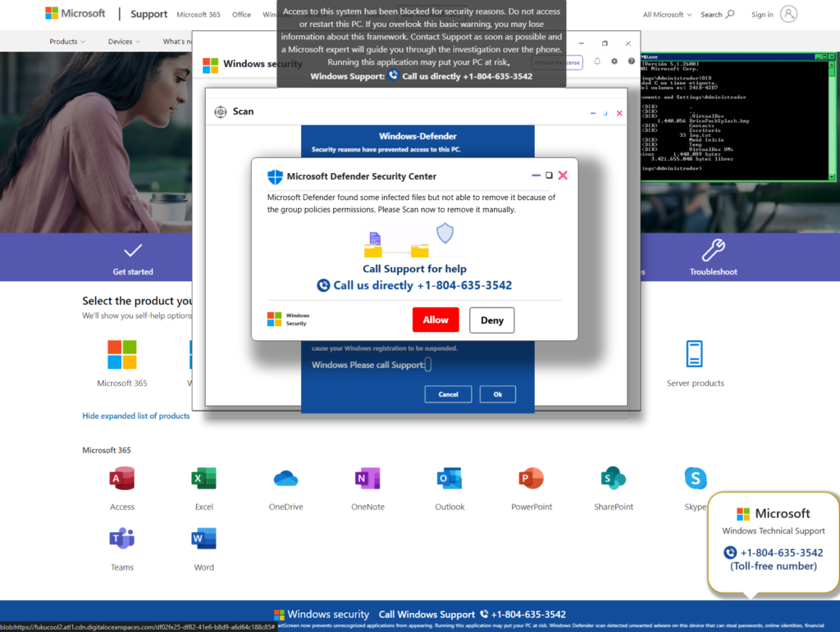Click the notification bell in Windows security window
Viewport: 840px width, 632px height.
tap(597, 61)
